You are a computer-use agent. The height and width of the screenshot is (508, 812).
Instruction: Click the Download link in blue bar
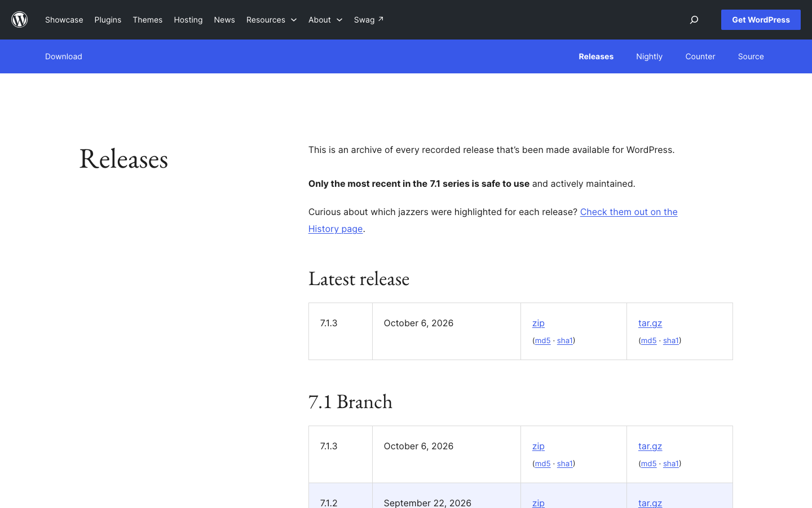point(64,56)
